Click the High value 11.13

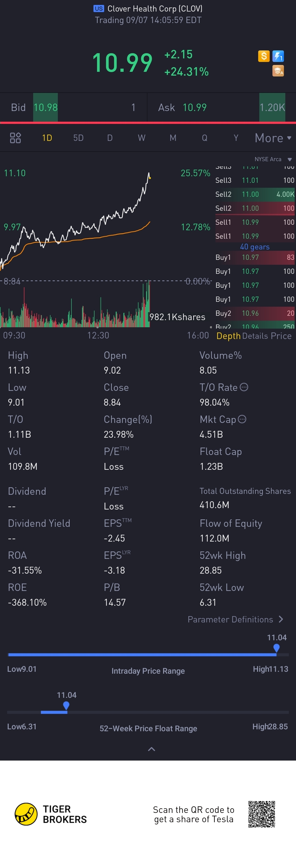point(19,370)
